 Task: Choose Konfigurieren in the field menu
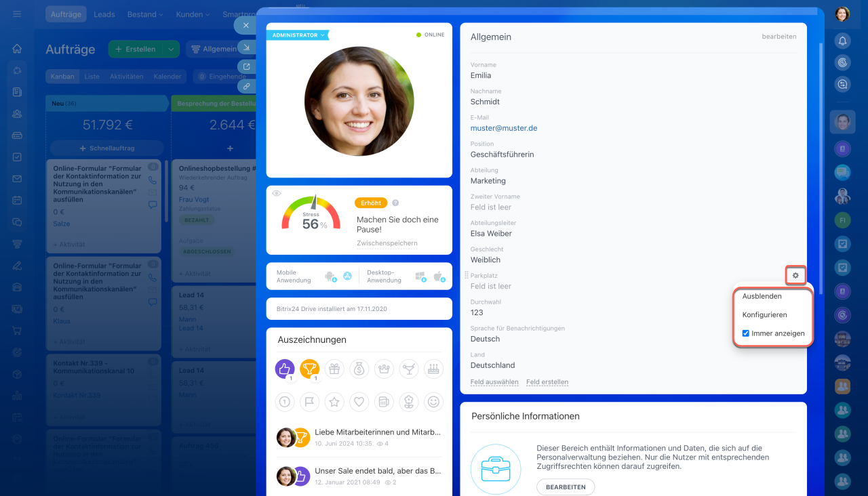[764, 315]
